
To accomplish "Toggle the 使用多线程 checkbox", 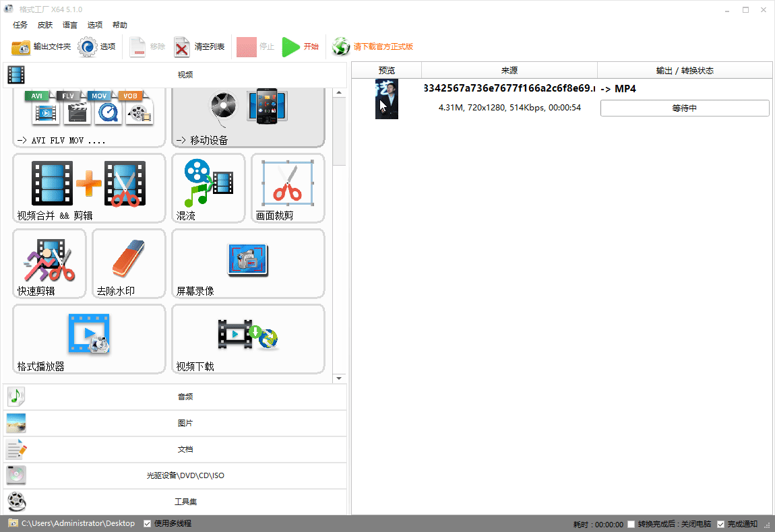I will 148,523.
